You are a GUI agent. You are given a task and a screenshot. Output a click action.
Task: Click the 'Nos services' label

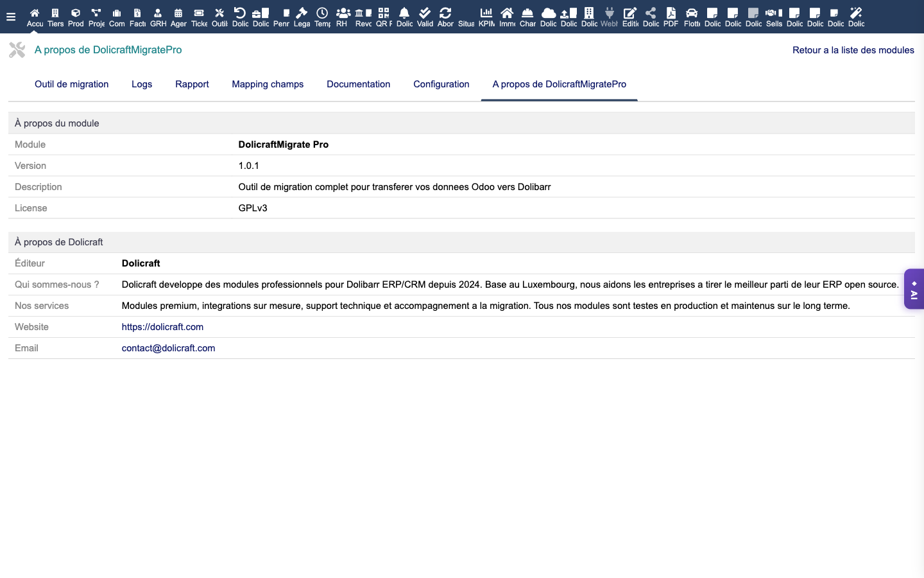point(42,306)
